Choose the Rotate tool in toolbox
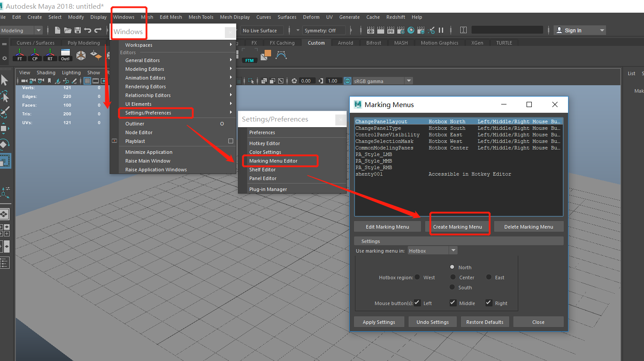 [4, 144]
